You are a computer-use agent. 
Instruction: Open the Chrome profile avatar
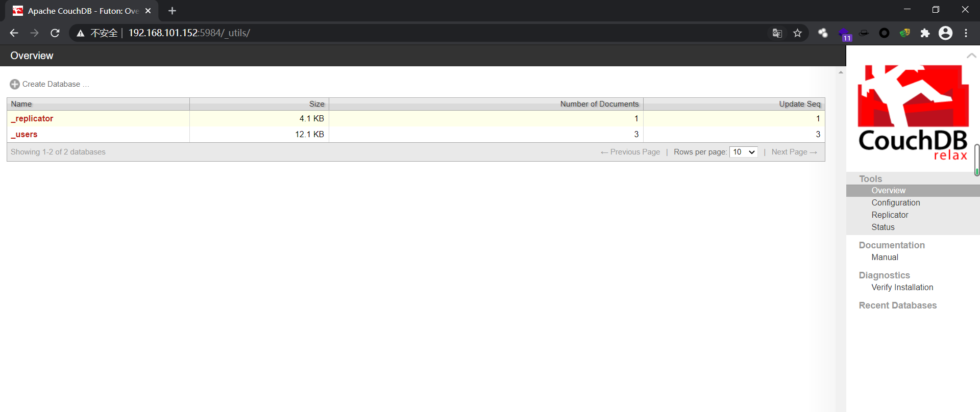click(946, 33)
